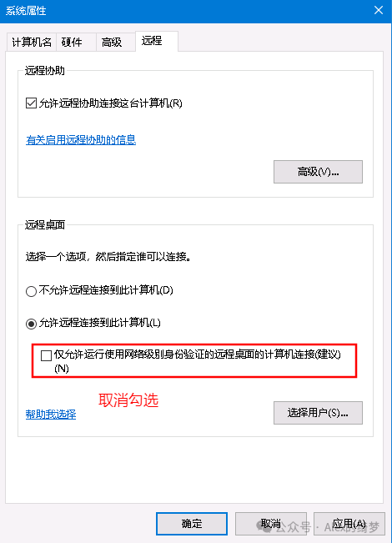The width and height of the screenshot is (392, 543).
Task: Click the 取消 button
Action: tap(271, 524)
